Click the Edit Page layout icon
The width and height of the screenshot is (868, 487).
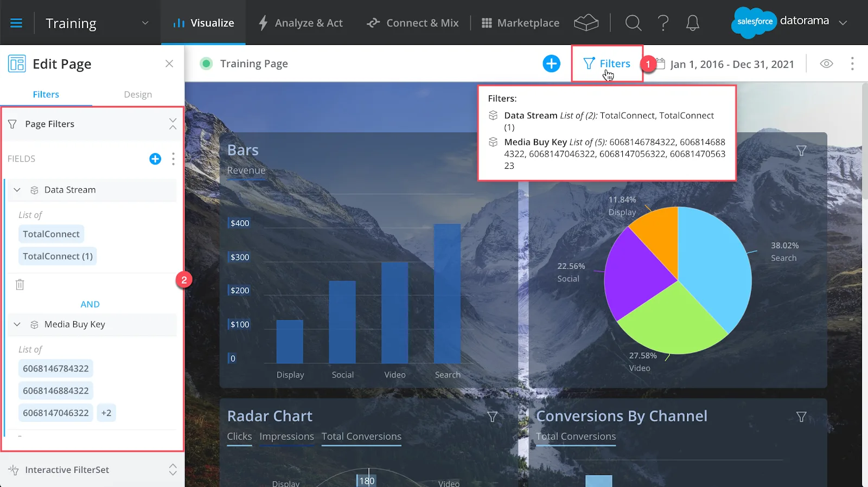(x=17, y=63)
